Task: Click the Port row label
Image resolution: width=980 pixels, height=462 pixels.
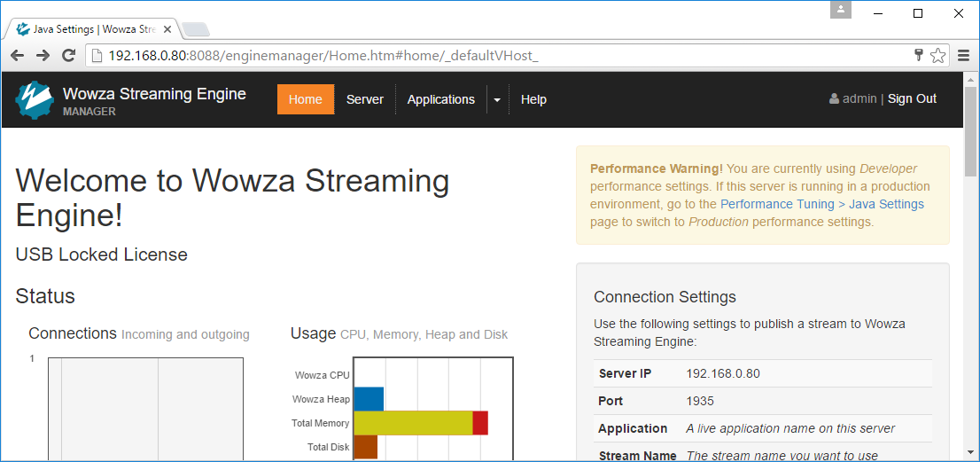Action: coord(611,401)
